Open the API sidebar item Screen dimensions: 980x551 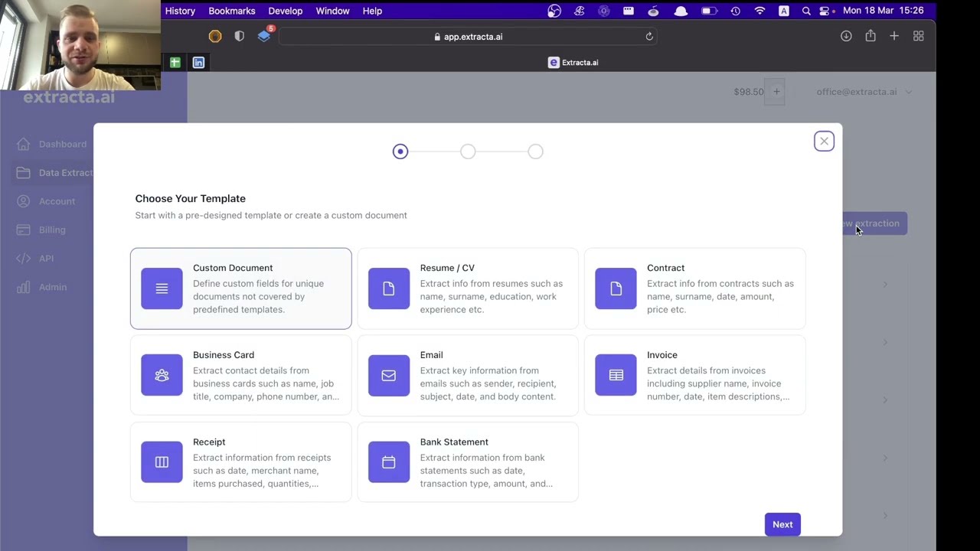point(46,259)
